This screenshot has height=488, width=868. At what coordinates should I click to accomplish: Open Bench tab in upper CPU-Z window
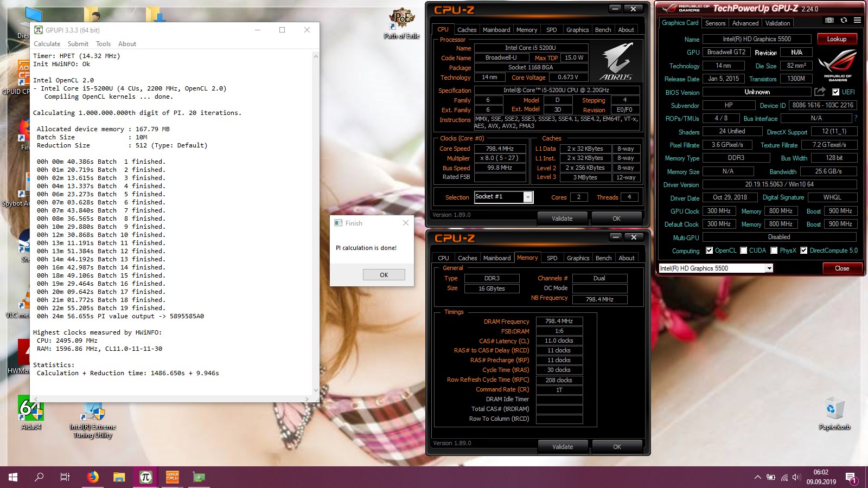point(603,30)
